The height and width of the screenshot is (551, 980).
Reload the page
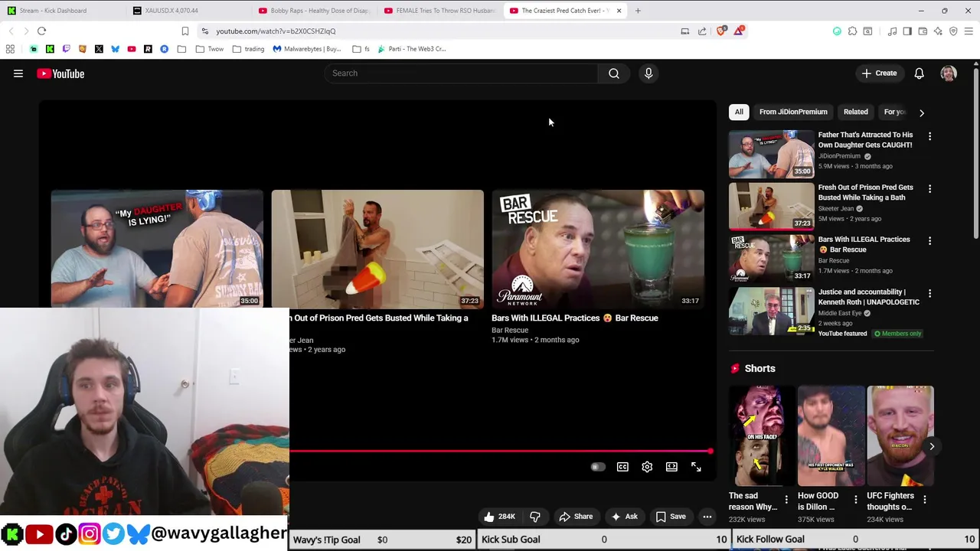tap(41, 31)
